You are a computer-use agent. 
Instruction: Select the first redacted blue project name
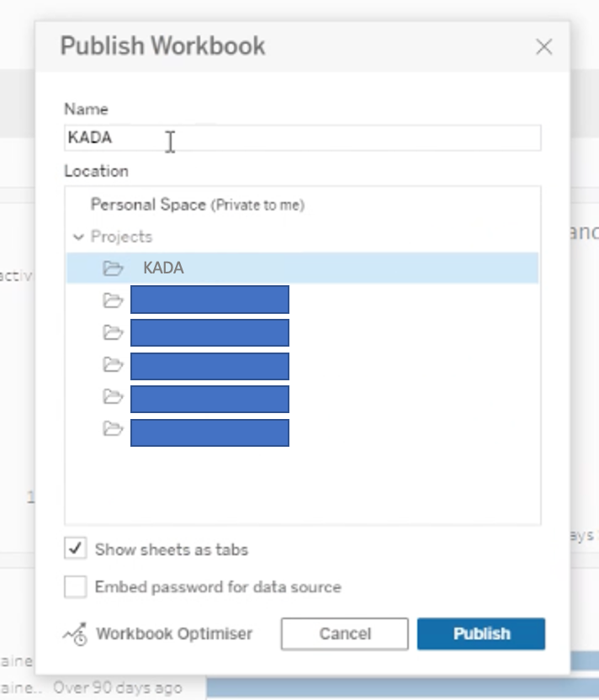(x=209, y=300)
